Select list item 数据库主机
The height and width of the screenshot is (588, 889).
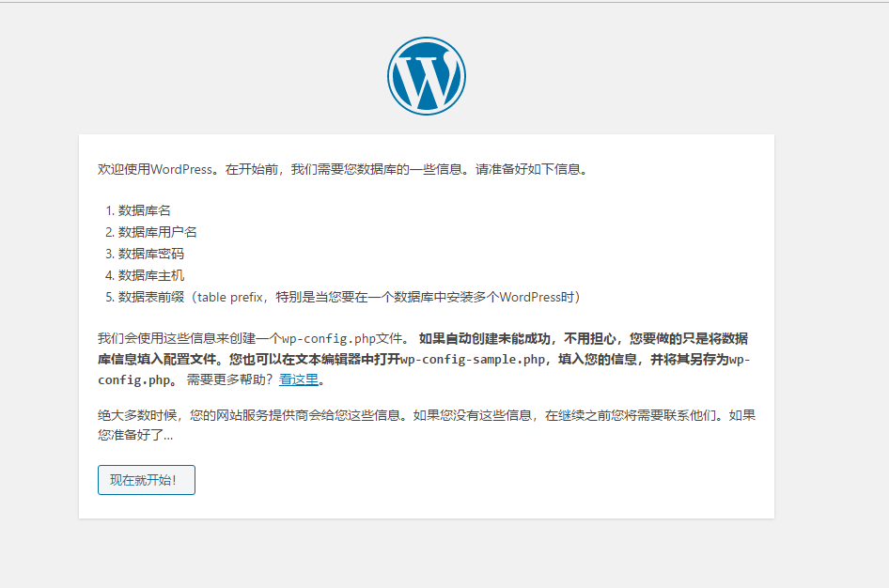tap(150, 276)
